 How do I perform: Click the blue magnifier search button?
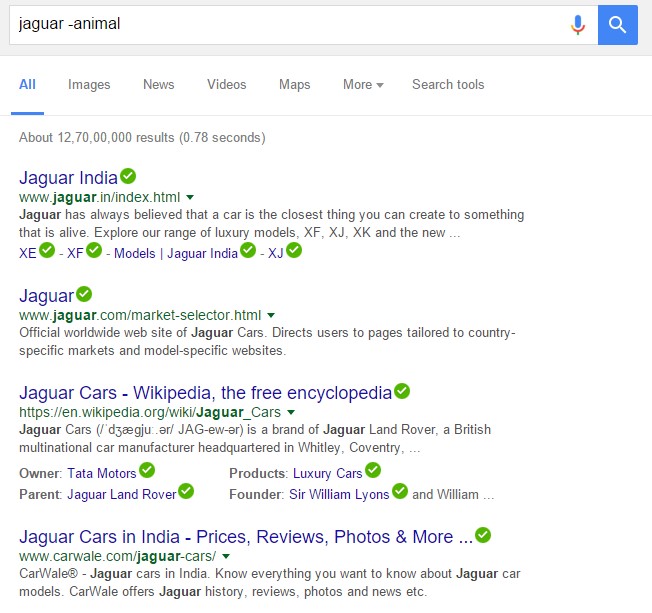[617, 25]
